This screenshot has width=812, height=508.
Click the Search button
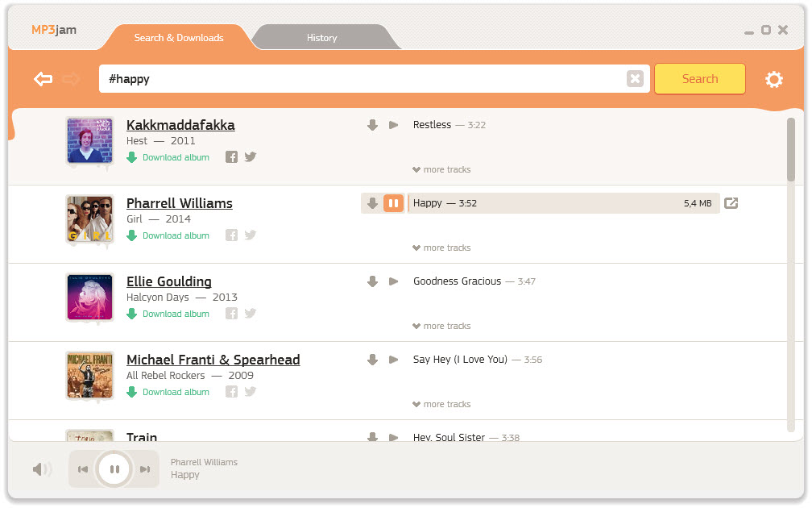click(699, 79)
